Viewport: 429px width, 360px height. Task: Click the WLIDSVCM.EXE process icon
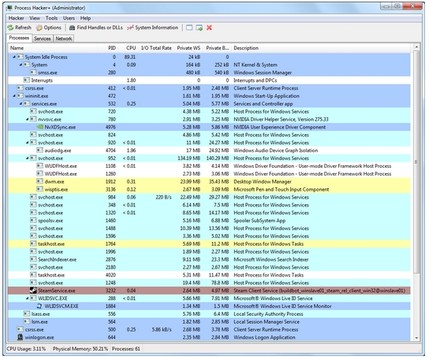40,306
